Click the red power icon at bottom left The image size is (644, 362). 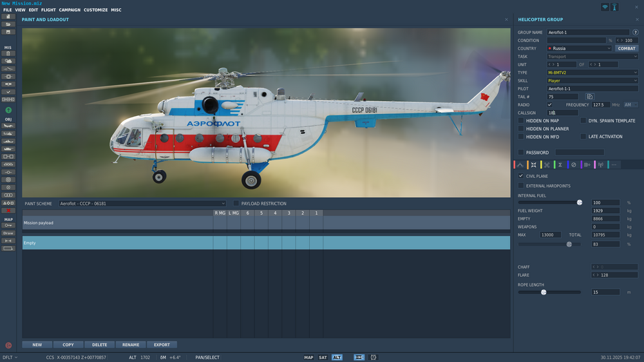[x=8, y=345]
